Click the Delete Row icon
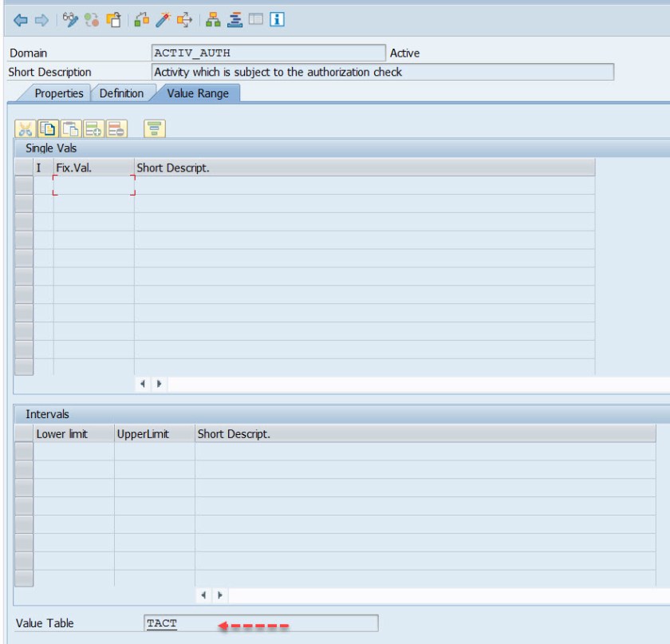Image resolution: width=670 pixels, height=644 pixels. [x=116, y=128]
